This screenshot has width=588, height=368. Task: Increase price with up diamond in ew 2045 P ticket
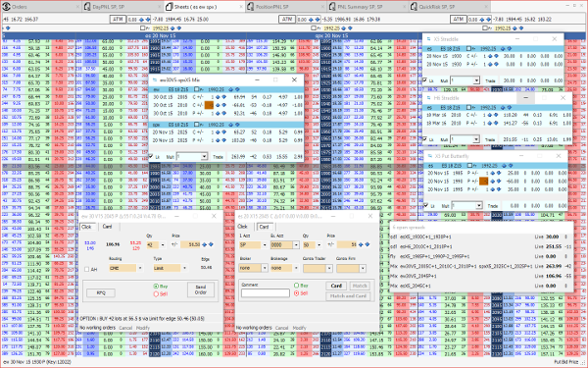(205, 244)
